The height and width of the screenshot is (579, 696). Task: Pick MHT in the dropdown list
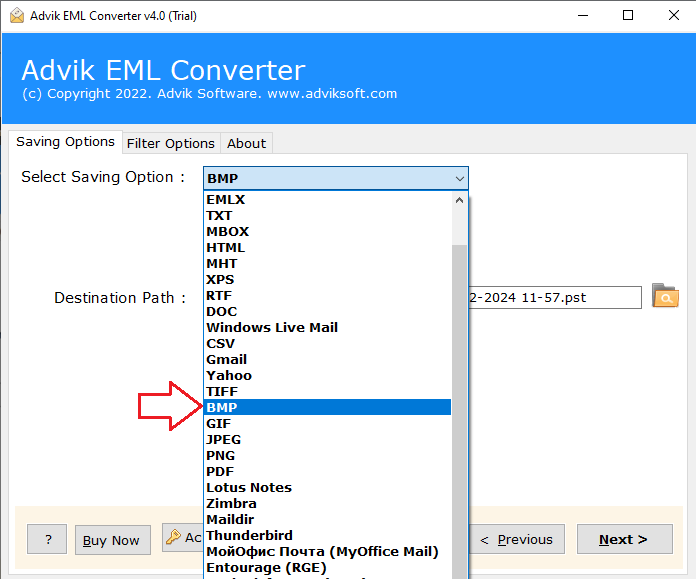pos(327,263)
